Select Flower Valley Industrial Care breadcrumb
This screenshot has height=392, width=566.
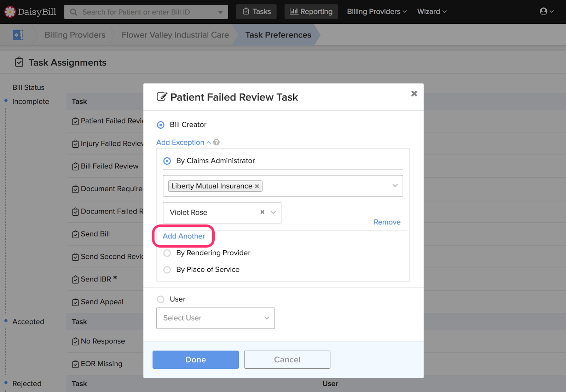tap(175, 35)
